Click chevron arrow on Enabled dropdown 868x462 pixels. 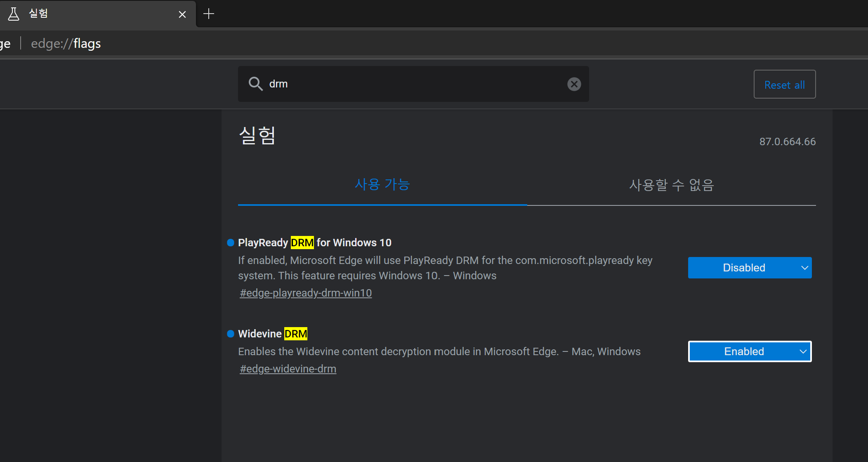[x=803, y=351]
